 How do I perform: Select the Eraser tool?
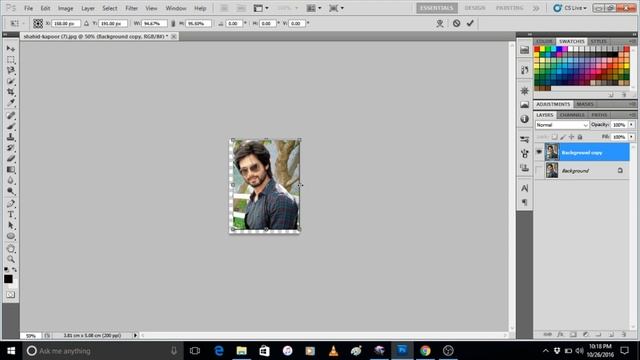pyautogui.click(x=11, y=158)
